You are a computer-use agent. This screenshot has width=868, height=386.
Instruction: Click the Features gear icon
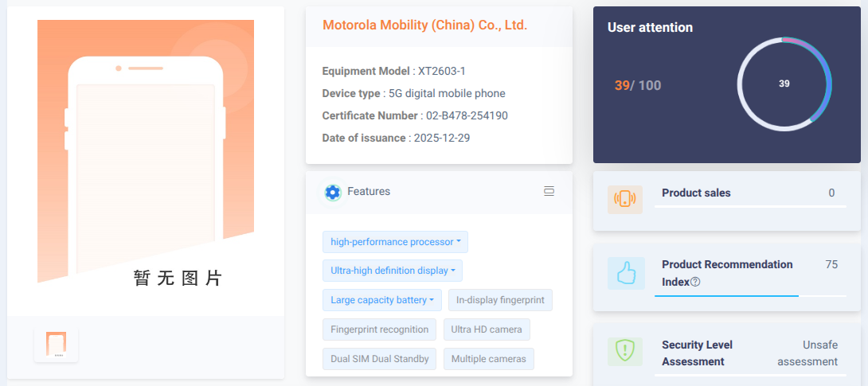click(x=333, y=192)
